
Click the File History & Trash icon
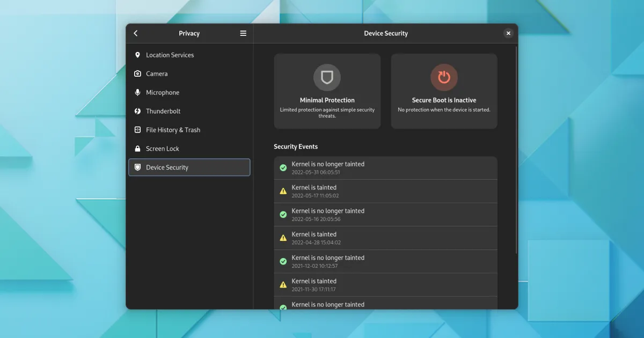coord(137,130)
